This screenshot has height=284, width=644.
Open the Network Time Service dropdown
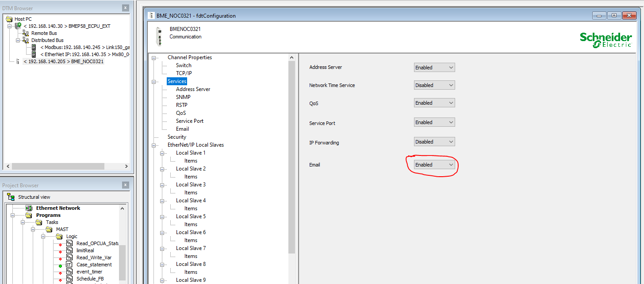pos(434,85)
